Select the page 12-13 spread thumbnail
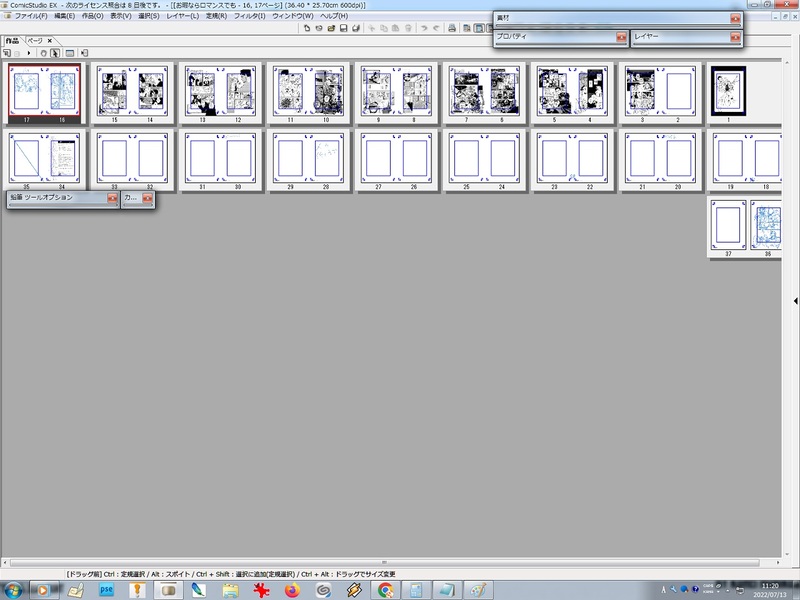Viewport: 800px width, 600px height. coord(220,93)
